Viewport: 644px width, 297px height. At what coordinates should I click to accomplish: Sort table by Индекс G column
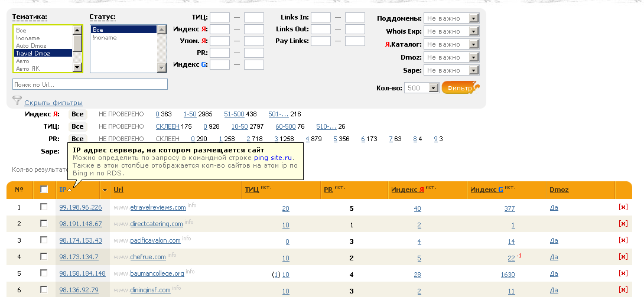tap(487, 190)
